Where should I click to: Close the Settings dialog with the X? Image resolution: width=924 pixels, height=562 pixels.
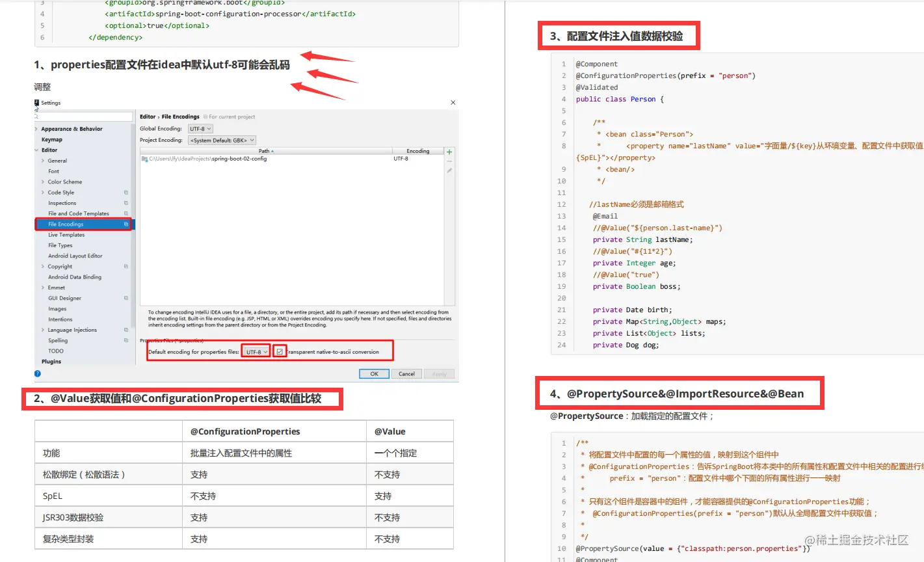(453, 103)
